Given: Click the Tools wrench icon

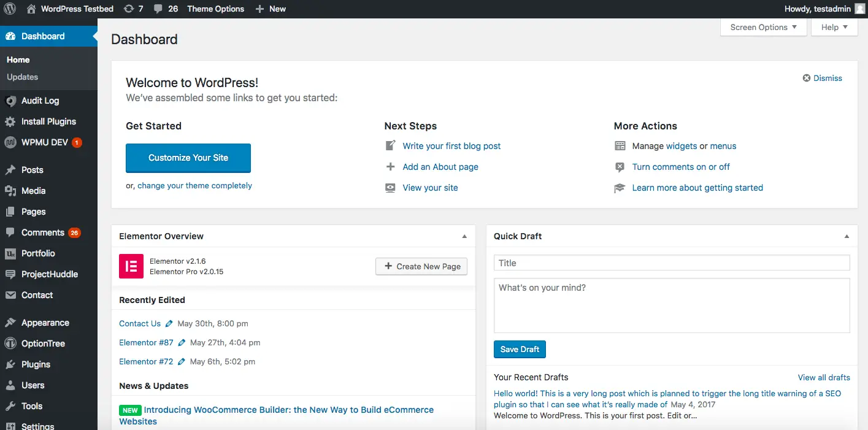Looking at the screenshot, I should [x=10, y=406].
